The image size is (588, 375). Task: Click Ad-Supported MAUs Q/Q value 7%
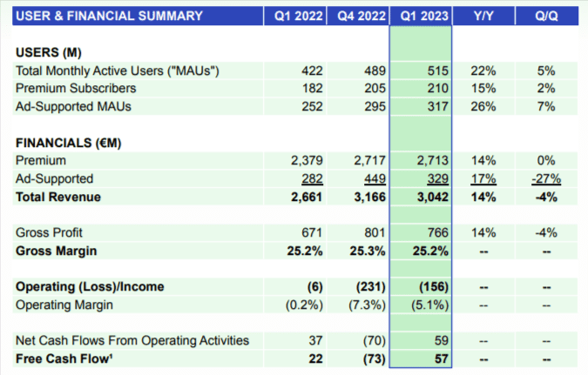546,106
